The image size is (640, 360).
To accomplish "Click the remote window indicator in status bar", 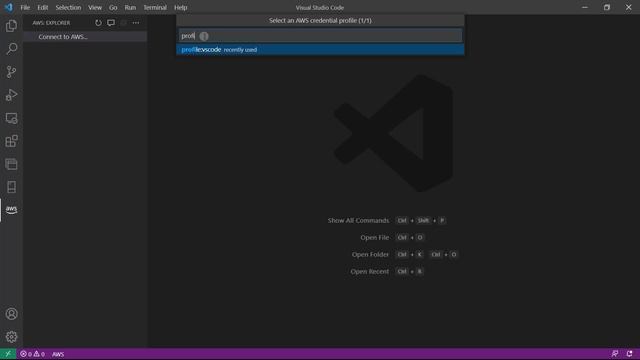I will coord(8,354).
